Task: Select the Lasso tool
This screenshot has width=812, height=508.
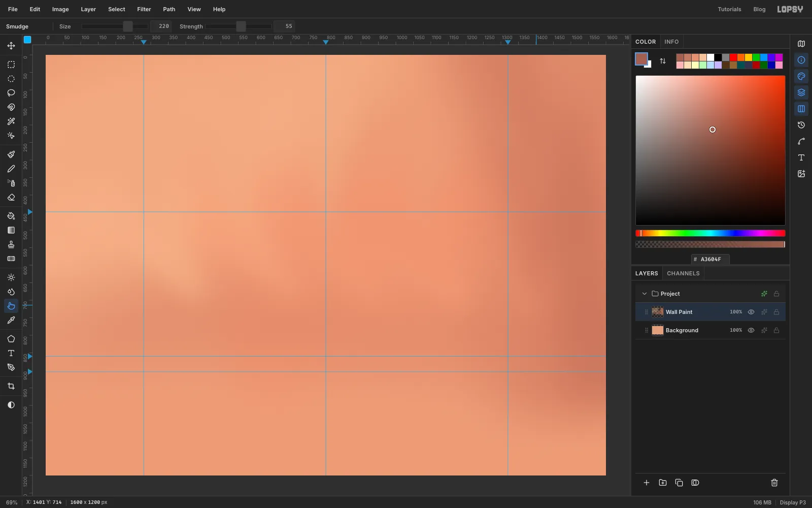Action: (x=11, y=93)
